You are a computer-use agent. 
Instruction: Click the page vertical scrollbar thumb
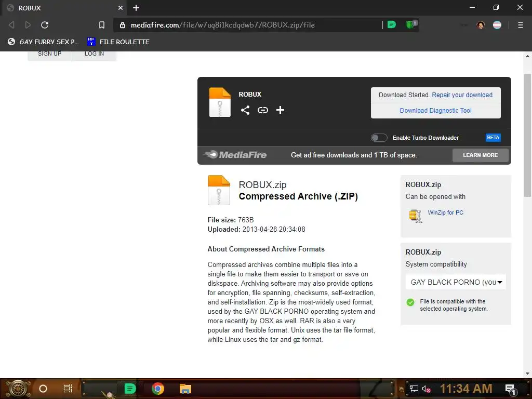[527, 135]
